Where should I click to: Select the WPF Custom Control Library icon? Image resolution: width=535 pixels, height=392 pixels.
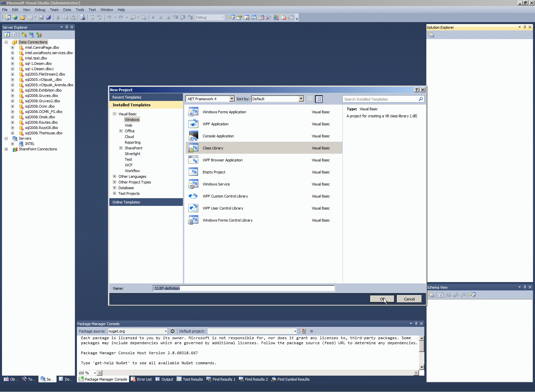tap(193, 196)
